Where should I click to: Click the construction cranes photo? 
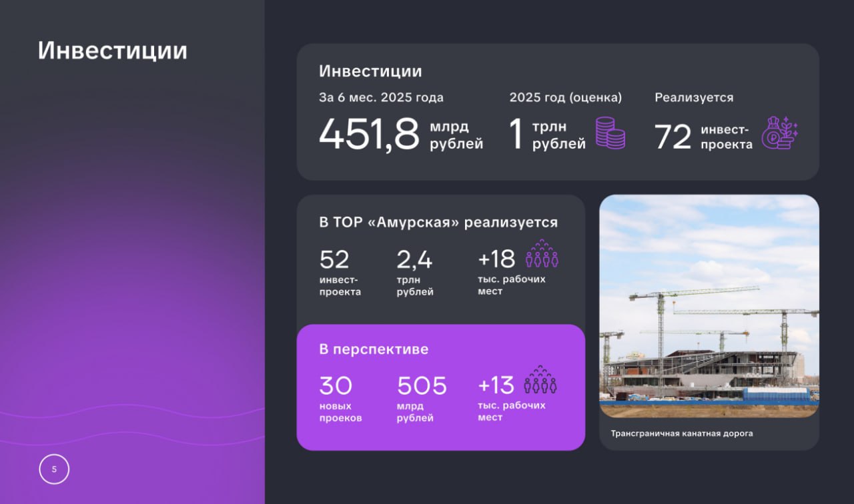pyautogui.click(x=709, y=306)
